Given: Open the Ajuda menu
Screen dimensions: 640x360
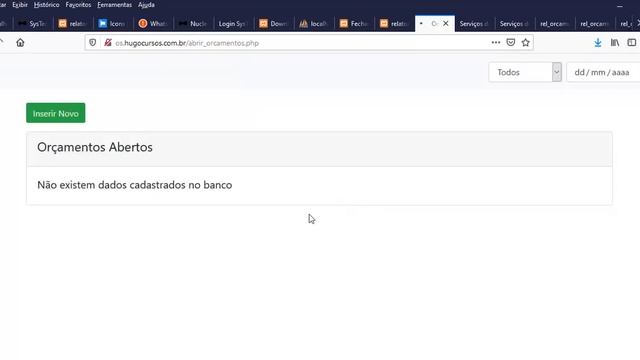Looking at the screenshot, I should pos(146,5).
